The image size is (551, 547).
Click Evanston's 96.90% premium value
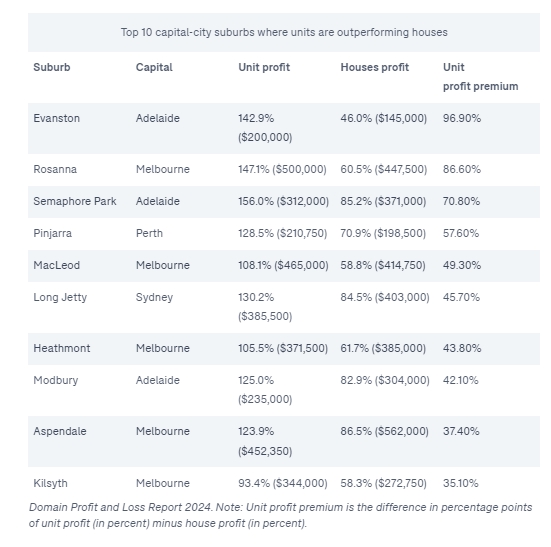pos(462,118)
